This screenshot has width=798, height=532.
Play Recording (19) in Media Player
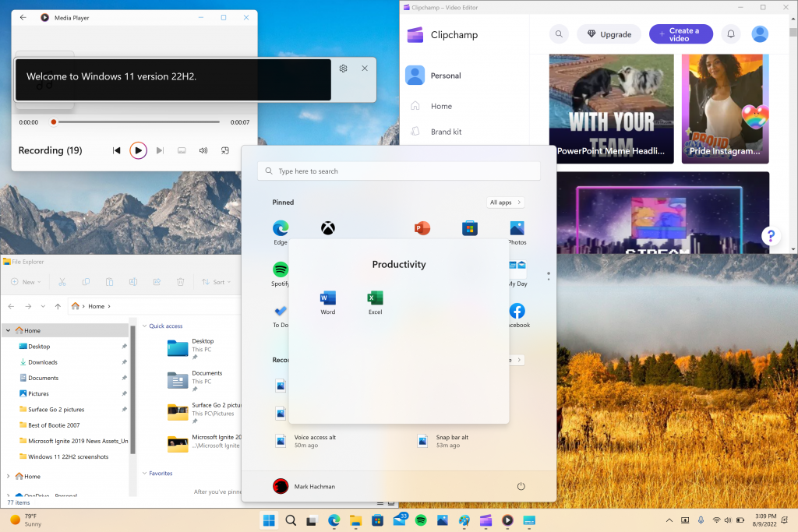138,150
